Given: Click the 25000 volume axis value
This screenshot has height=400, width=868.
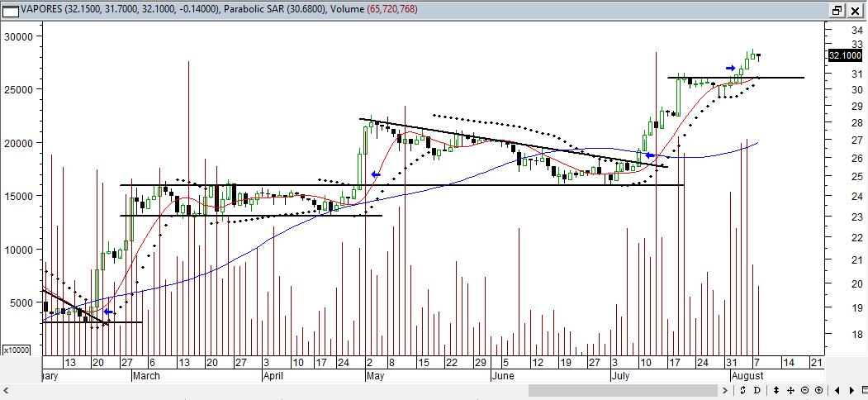Looking at the screenshot, I should (20, 89).
